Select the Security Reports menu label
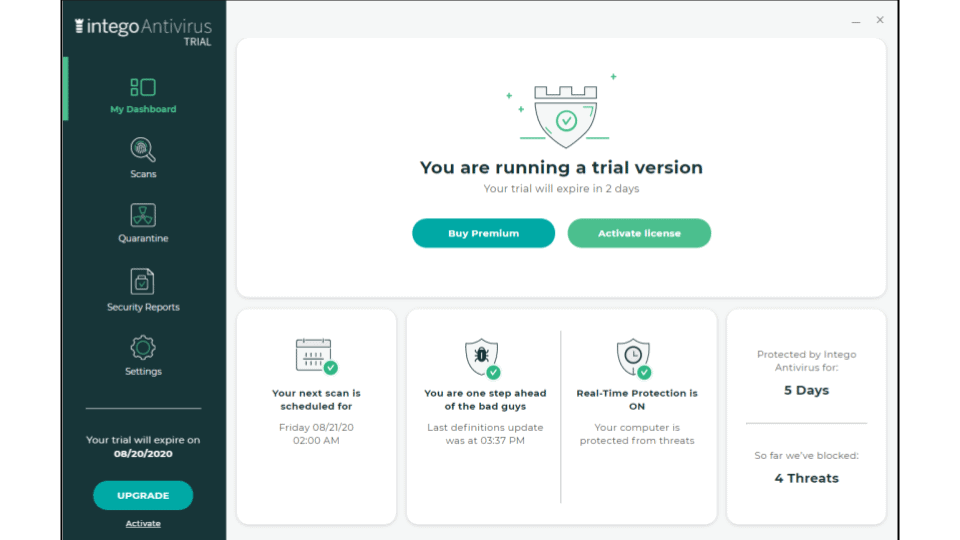 pos(143,307)
